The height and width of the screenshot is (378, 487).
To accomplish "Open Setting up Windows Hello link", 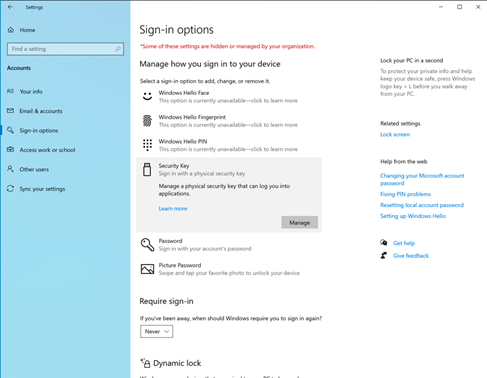I will (413, 216).
